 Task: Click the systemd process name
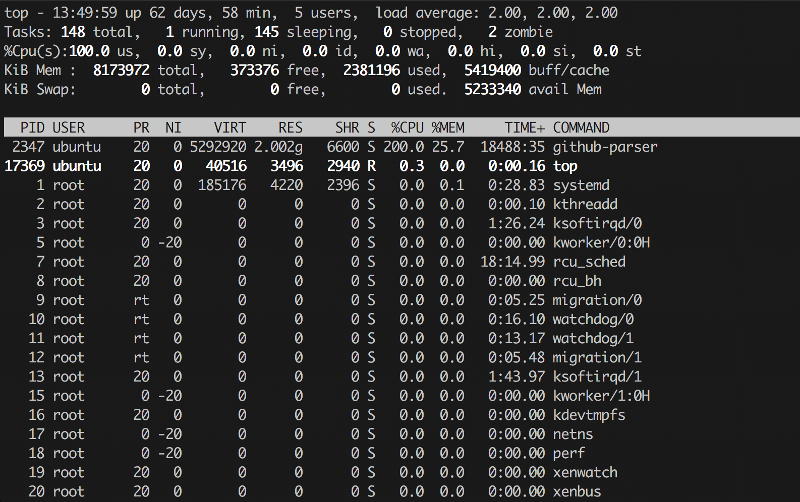tap(581, 185)
